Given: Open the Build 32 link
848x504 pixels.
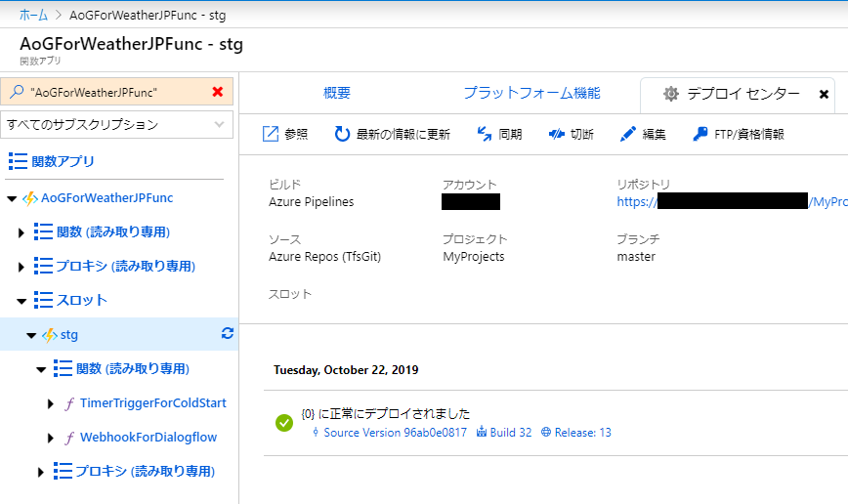Looking at the screenshot, I should pos(511,432).
